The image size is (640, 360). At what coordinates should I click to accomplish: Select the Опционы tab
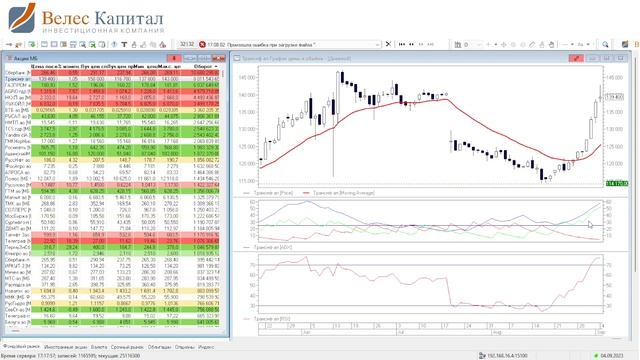[184, 347]
